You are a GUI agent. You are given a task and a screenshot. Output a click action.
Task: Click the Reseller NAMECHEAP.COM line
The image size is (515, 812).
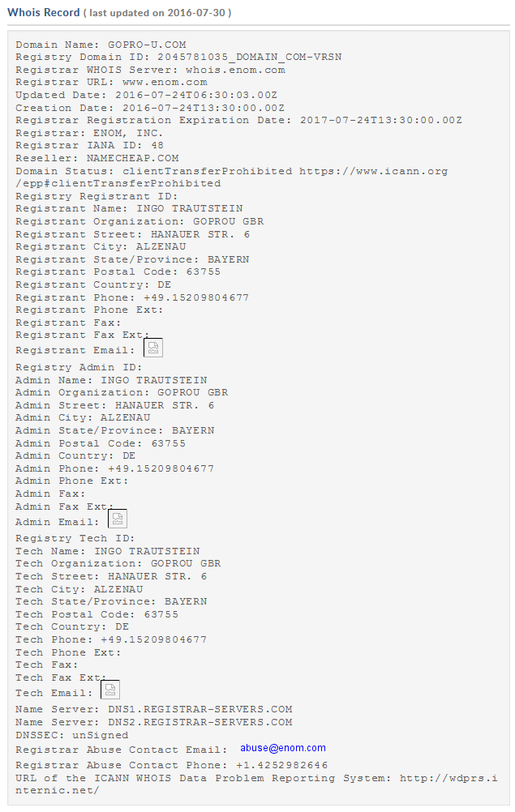[x=97, y=159]
